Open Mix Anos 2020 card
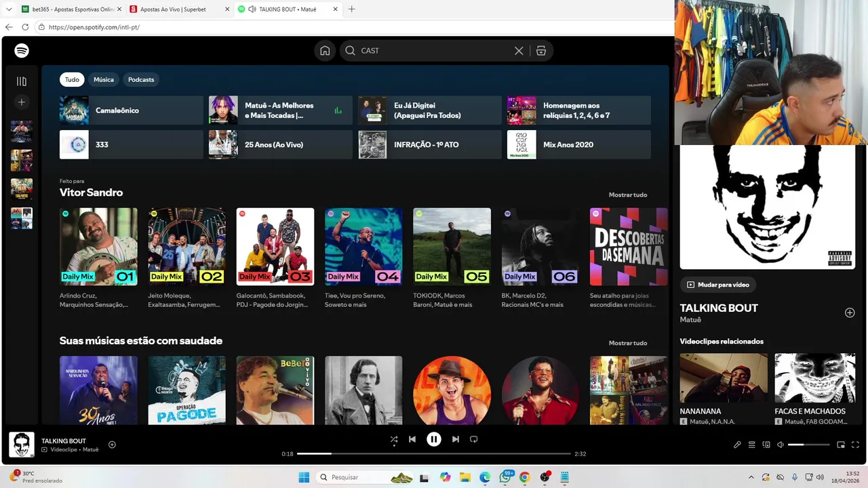868x488 pixels. [x=579, y=144]
